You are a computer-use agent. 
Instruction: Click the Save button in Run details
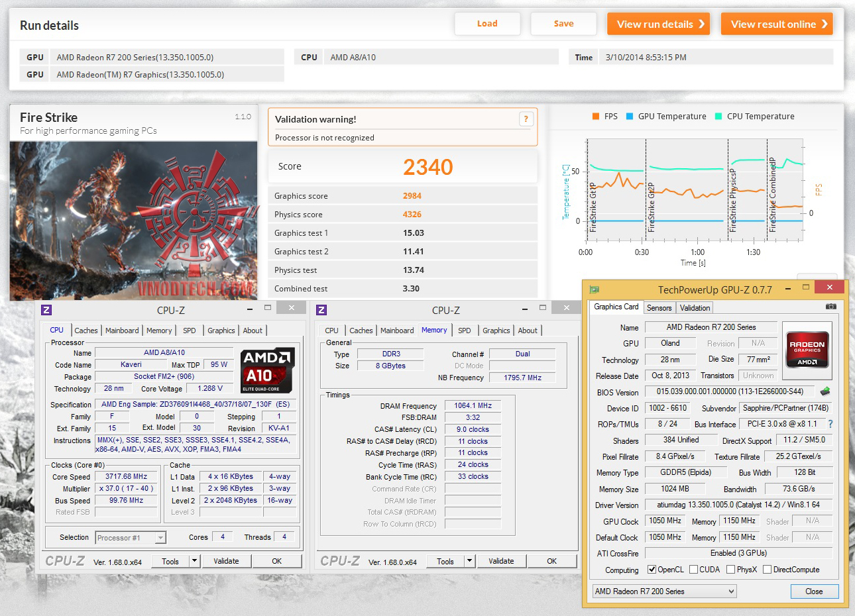(564, 24)
